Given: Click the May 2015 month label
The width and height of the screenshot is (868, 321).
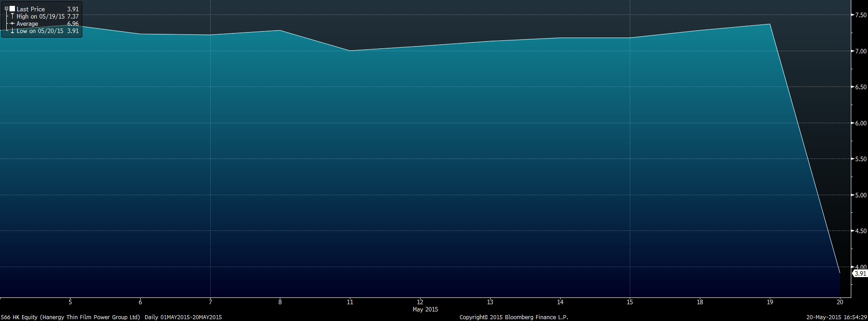Looking at the screenshot, I should click(x=425, y=309).
